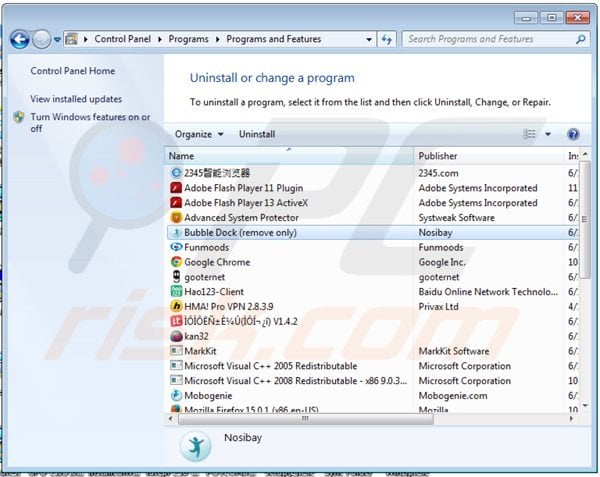Expand arrow after Control Panel breadcrumb
Image resolution: width=600 pixels, height=477 pixels.
(x=160, y=39)
